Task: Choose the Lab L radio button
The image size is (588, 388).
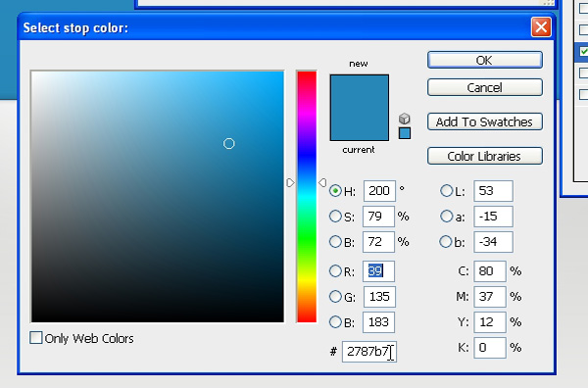Action: pos(446,191)
